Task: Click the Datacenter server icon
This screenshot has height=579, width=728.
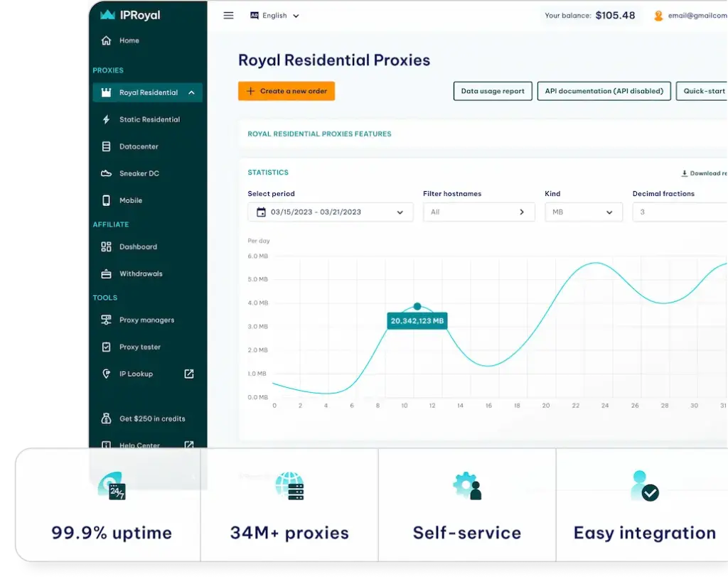Action: (x=107, y=146)
